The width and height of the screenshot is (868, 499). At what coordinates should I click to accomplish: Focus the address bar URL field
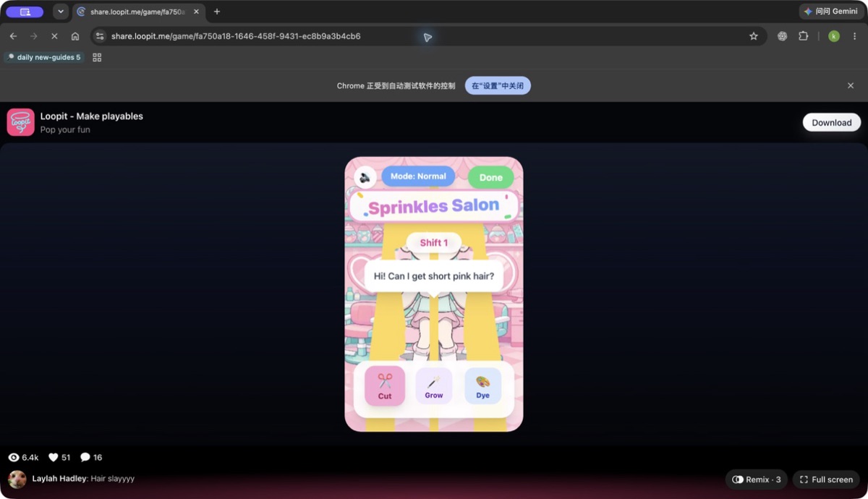click(x=428, y=36)
